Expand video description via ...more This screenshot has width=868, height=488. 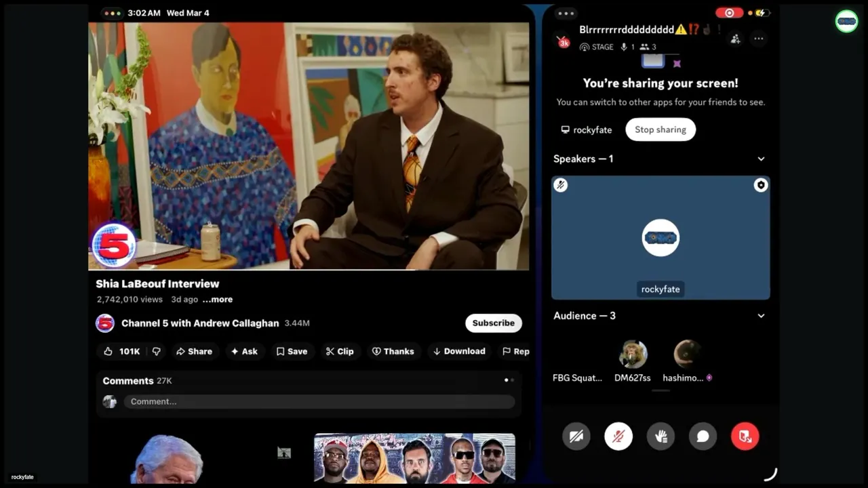click(218, 299)
